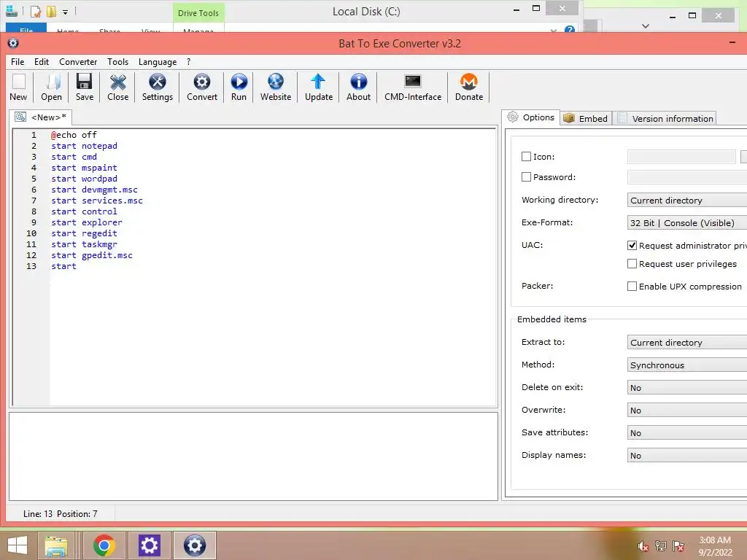Open Windows Start button on taskbar
The image size is (747, 560).
coord(18,545)
